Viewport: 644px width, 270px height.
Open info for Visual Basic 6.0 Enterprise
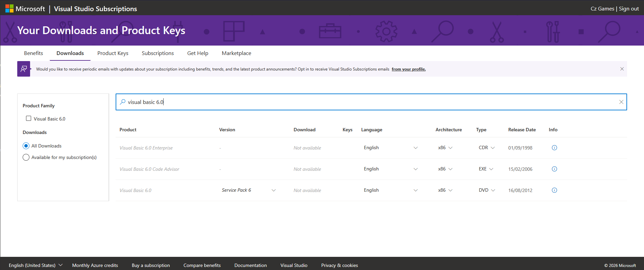(554, 148)
